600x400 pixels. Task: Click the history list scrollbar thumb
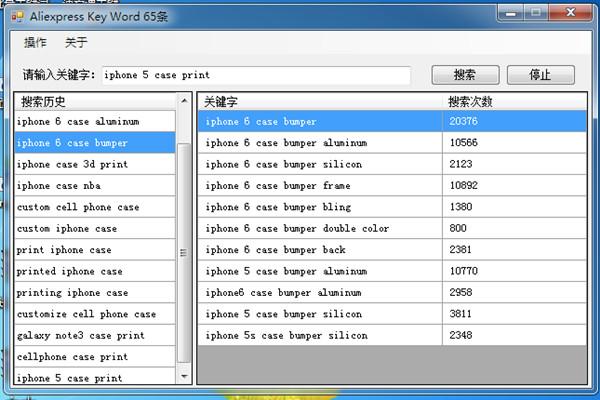point(184,253)
